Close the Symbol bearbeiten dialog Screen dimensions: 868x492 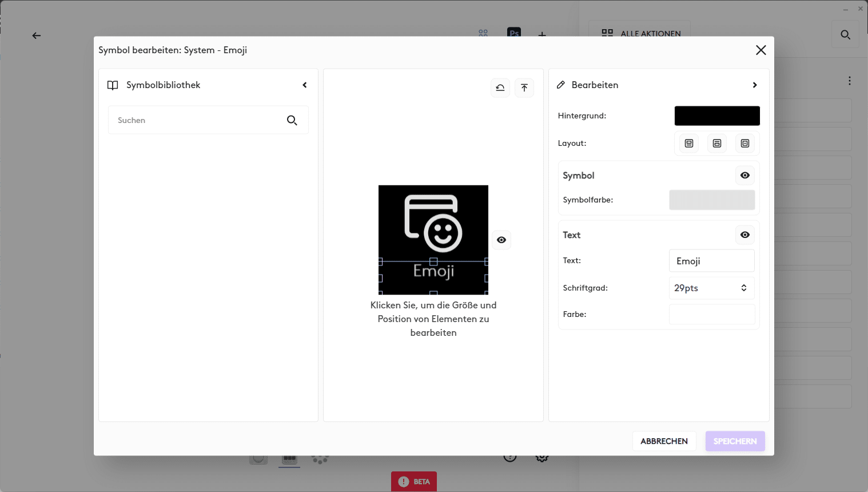point(761,50)
